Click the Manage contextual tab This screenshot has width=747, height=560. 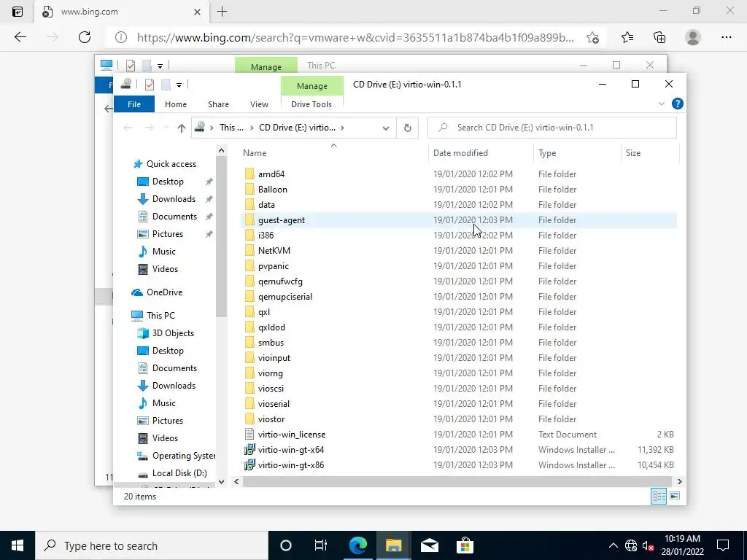click(x=312, y=86)
